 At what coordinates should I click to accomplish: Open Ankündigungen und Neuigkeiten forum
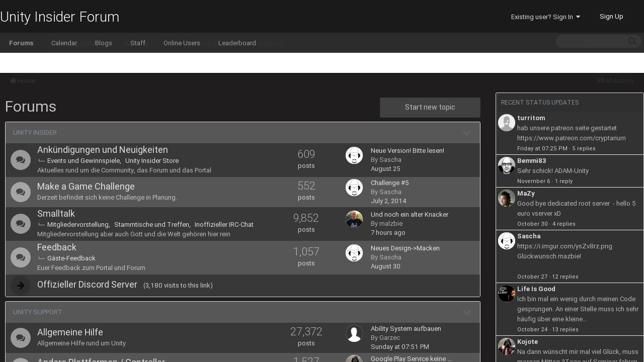click(x=103, y=150)
